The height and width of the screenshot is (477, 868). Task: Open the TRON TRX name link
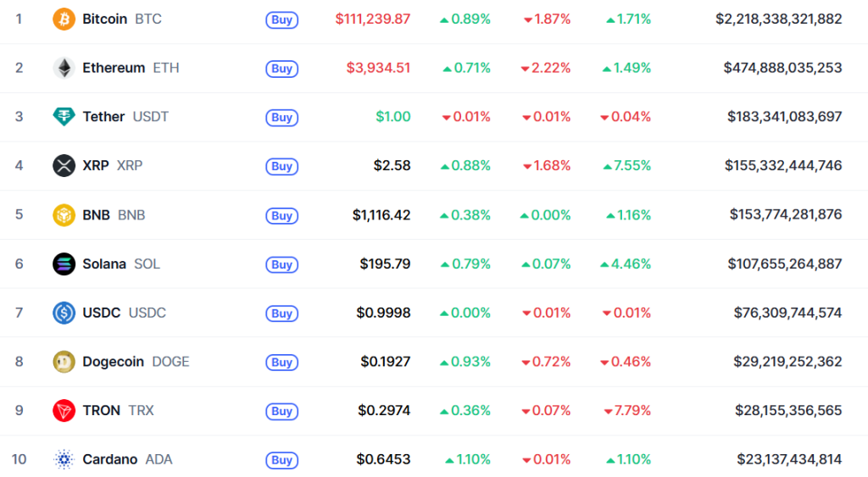(x=102, y=411)
